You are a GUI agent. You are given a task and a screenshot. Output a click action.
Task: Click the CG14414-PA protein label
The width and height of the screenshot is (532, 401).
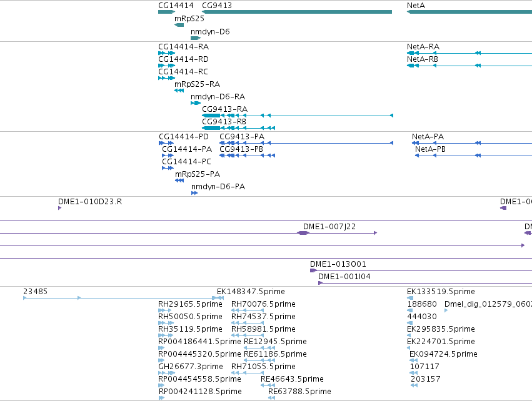[x=187, y=149]
